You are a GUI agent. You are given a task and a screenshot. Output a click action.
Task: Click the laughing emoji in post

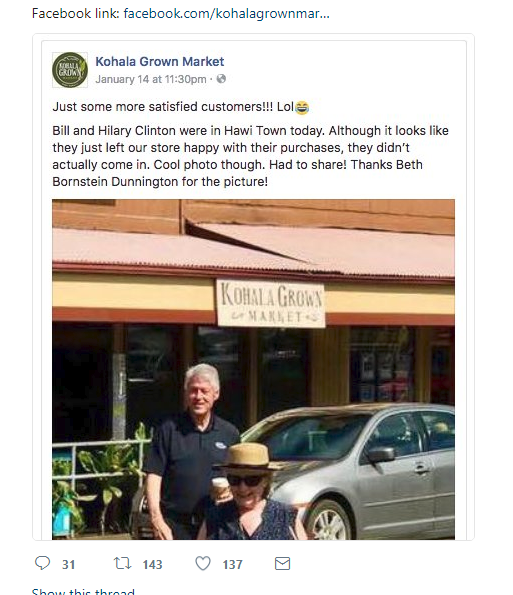(x=302, y=107)
